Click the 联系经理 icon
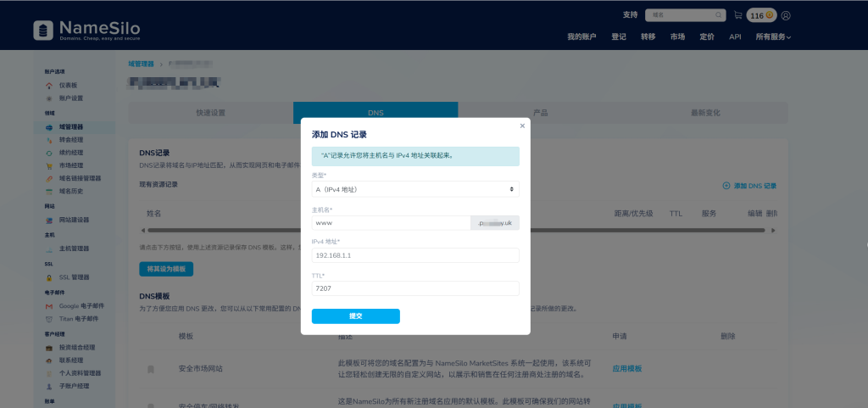Screen dimensions: 868x408 click(49, 360)
